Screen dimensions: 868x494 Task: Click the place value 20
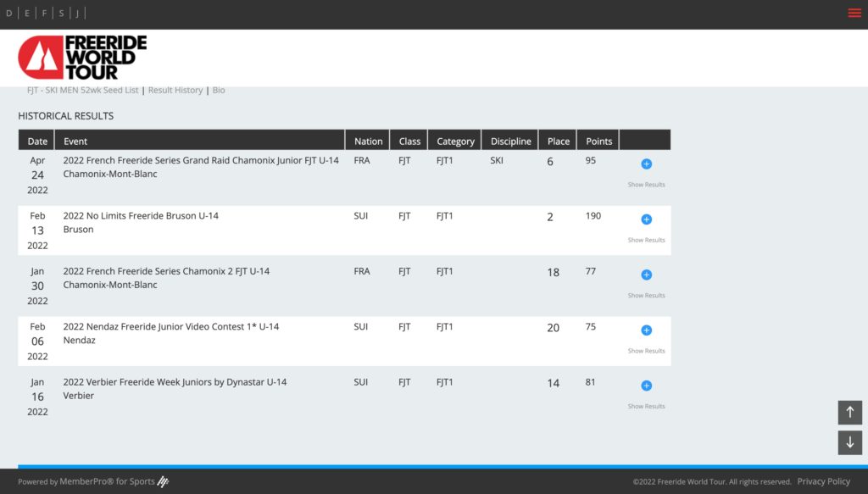pyautogui.click(x=553, y=327)
